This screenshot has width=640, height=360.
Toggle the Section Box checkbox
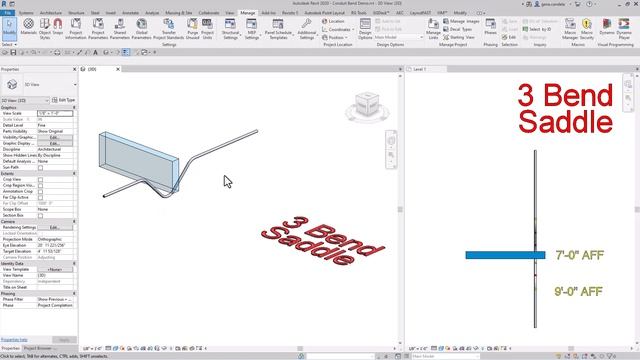pyautogui.click(x=40, y=216)
